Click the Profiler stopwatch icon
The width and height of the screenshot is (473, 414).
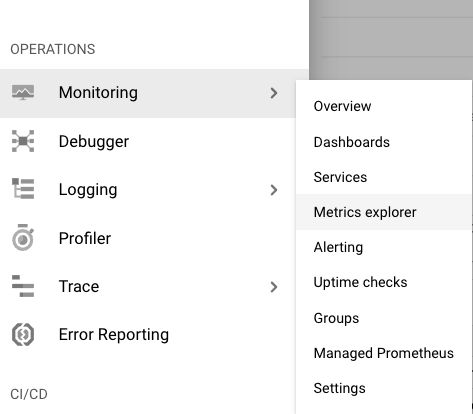click(x=23, y=237)
